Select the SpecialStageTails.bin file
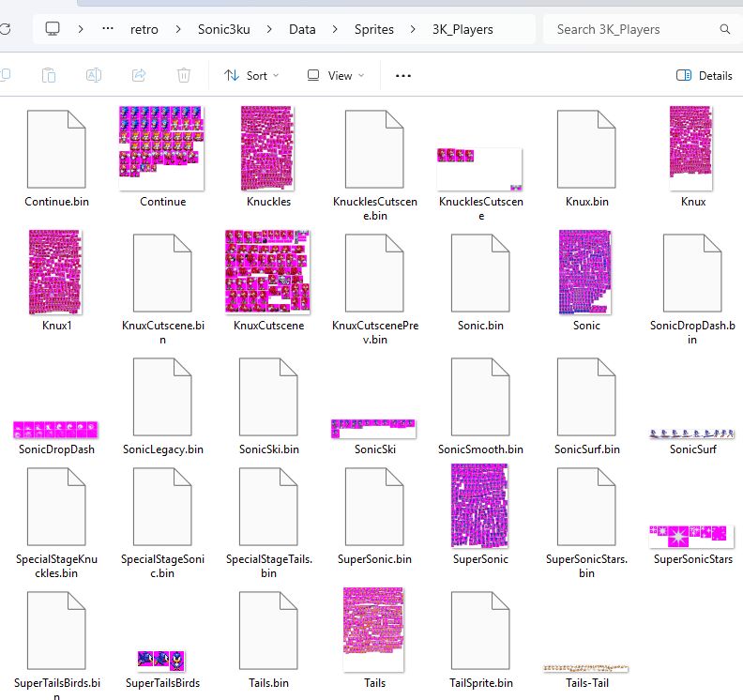This screenshot has height=700, width=743. tap(268, 523)
